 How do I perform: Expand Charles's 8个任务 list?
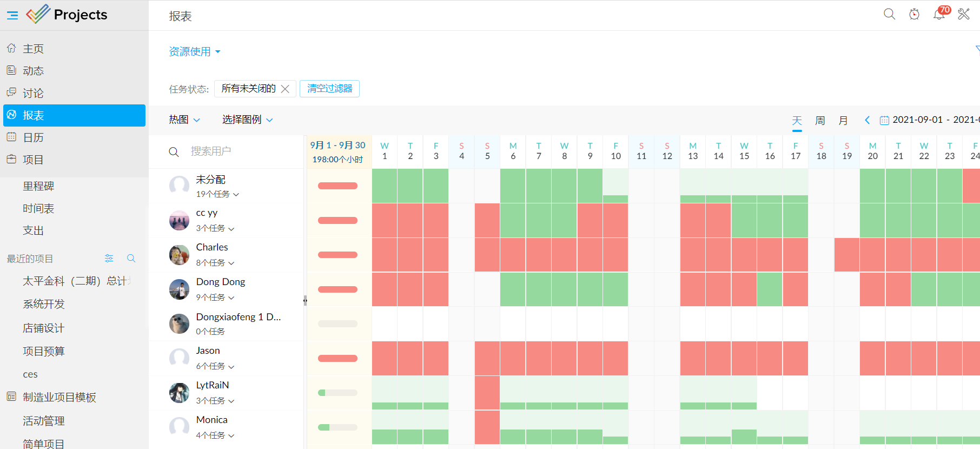tap(215, 263)
